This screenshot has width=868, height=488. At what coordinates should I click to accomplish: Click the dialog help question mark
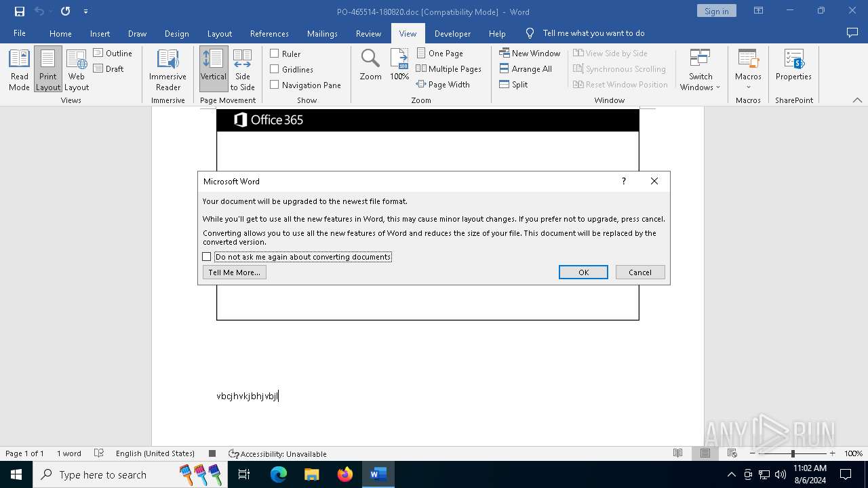pos(624,181)
